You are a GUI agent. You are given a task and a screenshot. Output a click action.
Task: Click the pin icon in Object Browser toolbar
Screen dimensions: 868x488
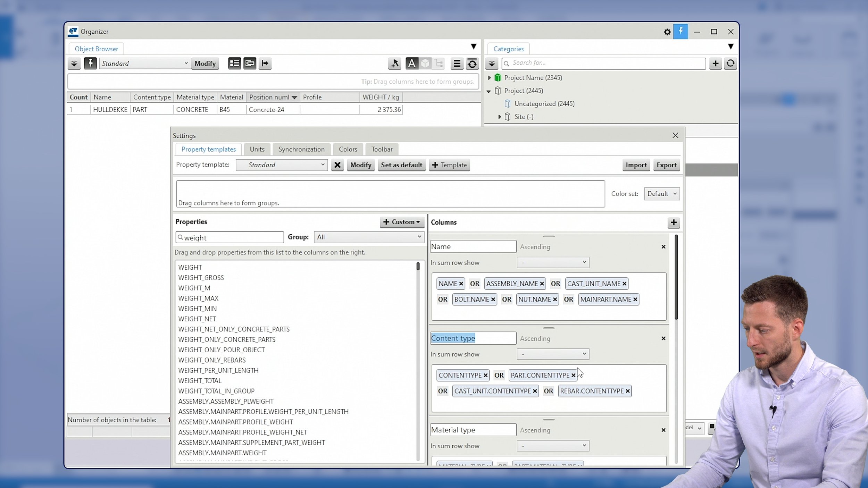pyautogui.click(x=90, y=64)
